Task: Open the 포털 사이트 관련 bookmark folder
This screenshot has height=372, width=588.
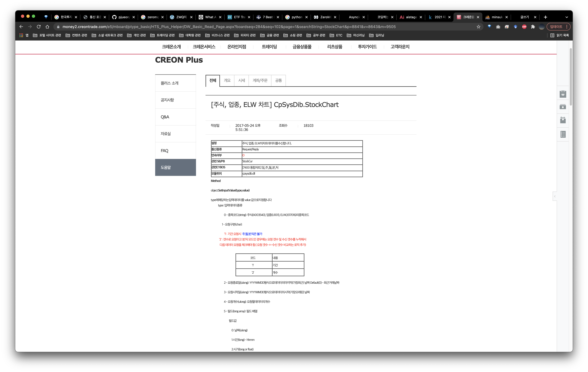Action: [47, 35]
